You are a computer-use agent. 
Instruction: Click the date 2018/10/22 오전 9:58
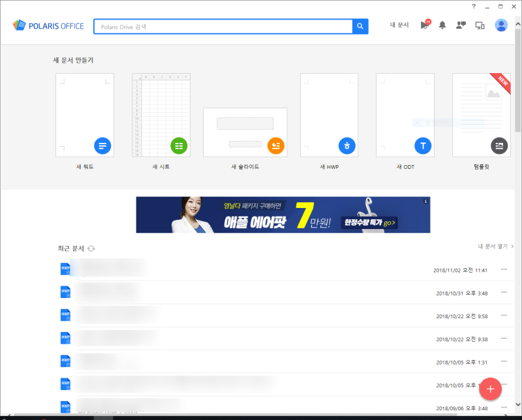point(462,316)
